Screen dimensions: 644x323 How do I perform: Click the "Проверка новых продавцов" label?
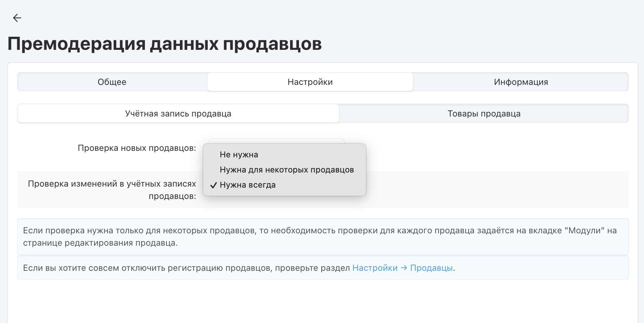[x=137, y=148]
